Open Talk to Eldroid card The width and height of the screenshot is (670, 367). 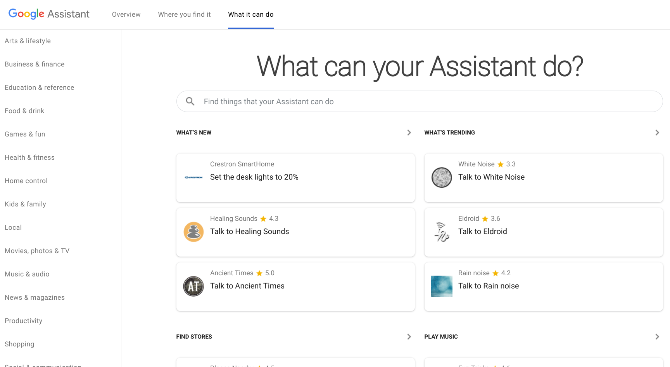click(x=544, y=232)
